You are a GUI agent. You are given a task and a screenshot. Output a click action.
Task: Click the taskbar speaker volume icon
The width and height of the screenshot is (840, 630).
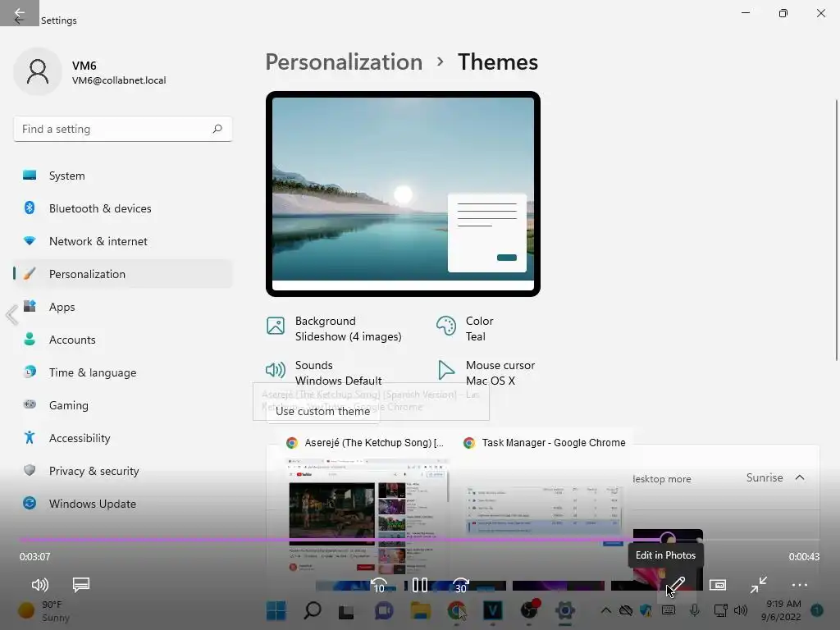click(741, 610)
